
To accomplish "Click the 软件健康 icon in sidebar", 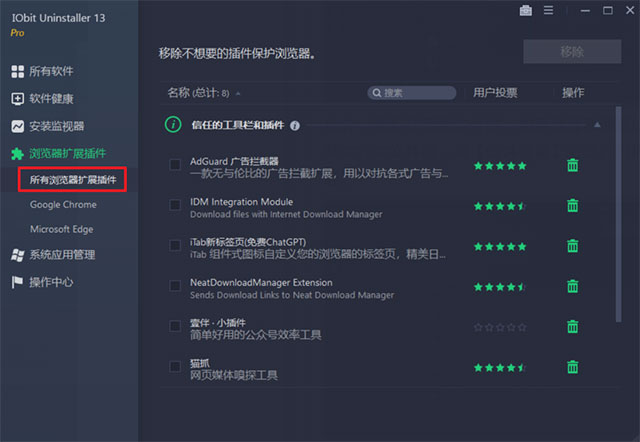I will click(18, 99).
